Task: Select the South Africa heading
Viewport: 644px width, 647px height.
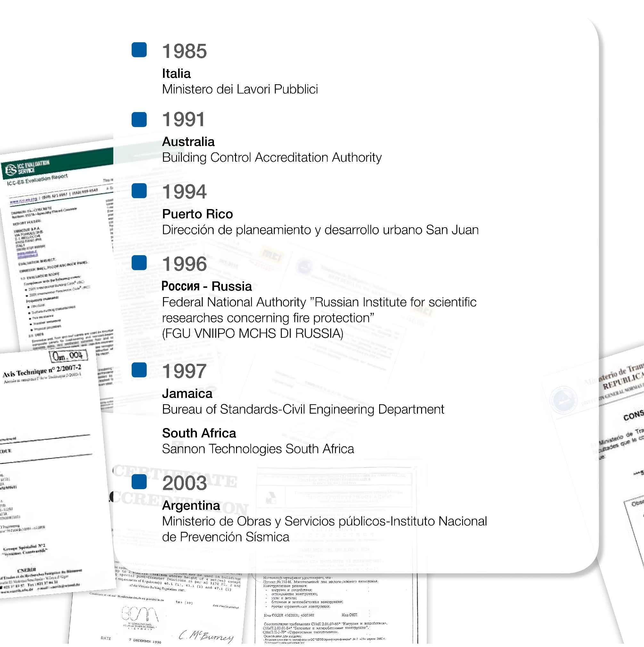Action: pyautogui.click(x=199, y=433)
